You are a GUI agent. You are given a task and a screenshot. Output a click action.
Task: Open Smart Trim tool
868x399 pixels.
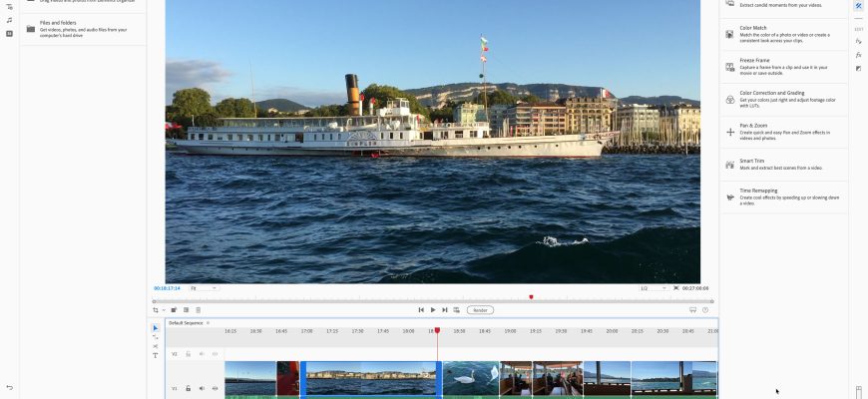click(x=784, y=165)
